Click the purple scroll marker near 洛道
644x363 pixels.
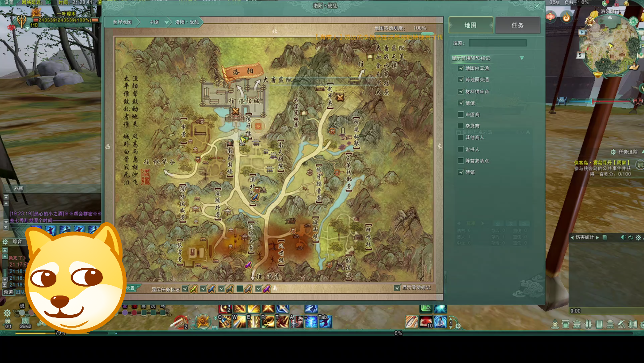pyautogui.click(x=248, y=266)
